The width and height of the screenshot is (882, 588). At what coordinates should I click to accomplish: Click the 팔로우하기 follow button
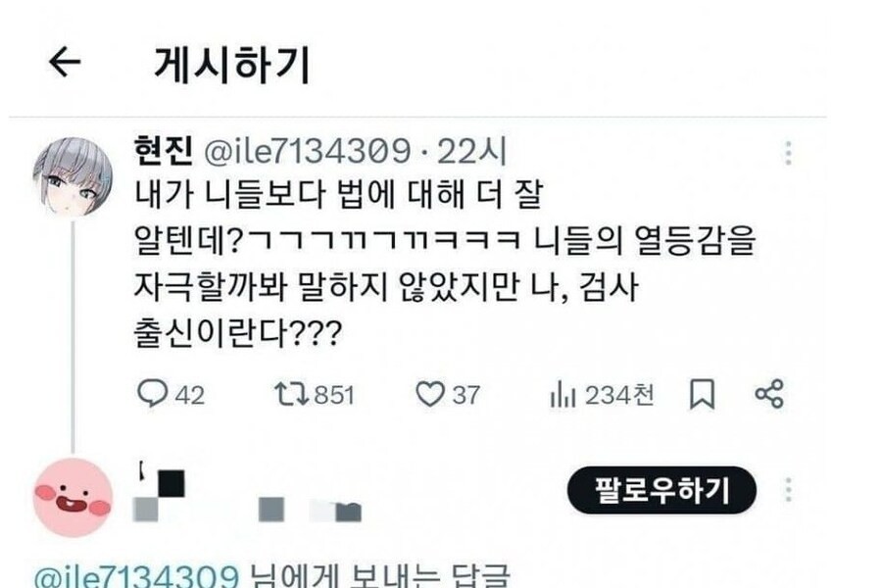point(661,490)
